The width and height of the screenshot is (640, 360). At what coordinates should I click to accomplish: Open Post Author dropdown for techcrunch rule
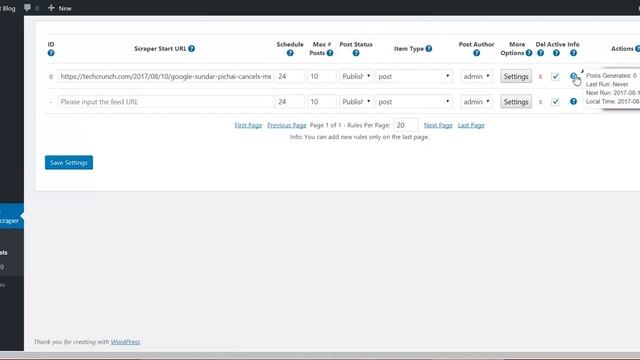pyautogui.click(x=476, y=76)
